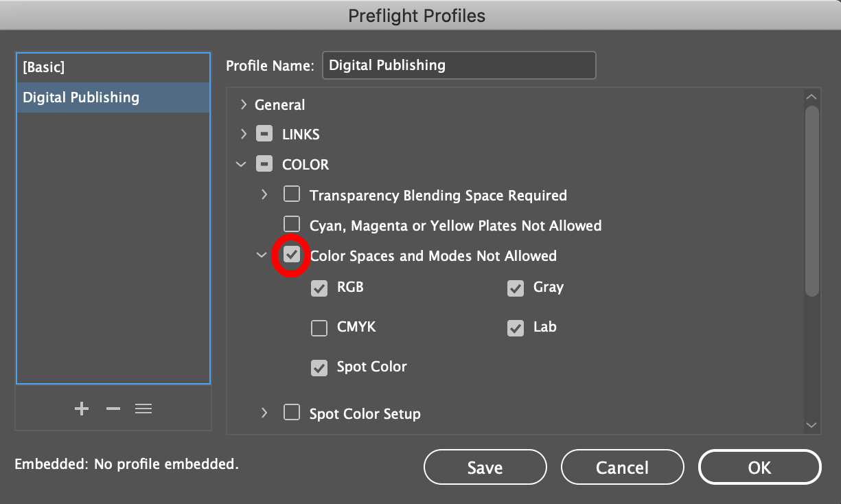Click the plus icon to add profile

pos(82,409)
